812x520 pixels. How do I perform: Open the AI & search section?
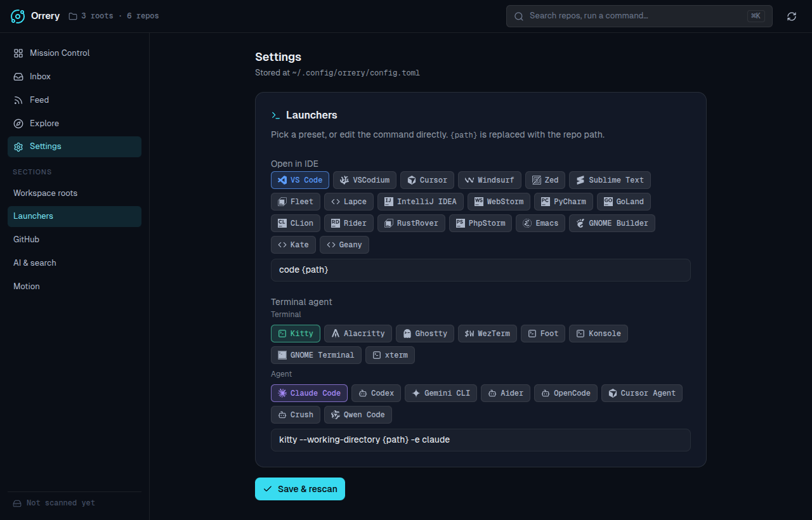[x=74, y=263]
